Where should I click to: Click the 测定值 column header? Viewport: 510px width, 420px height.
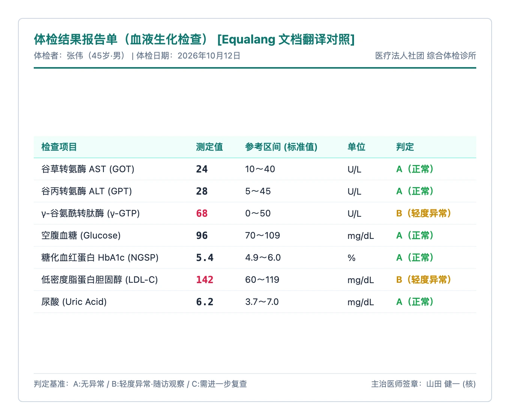(210, 147)
